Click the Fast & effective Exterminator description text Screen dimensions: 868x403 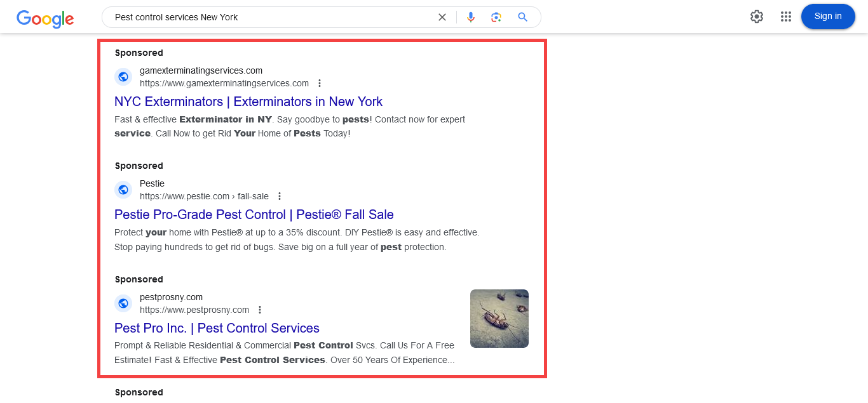point(290,126)
